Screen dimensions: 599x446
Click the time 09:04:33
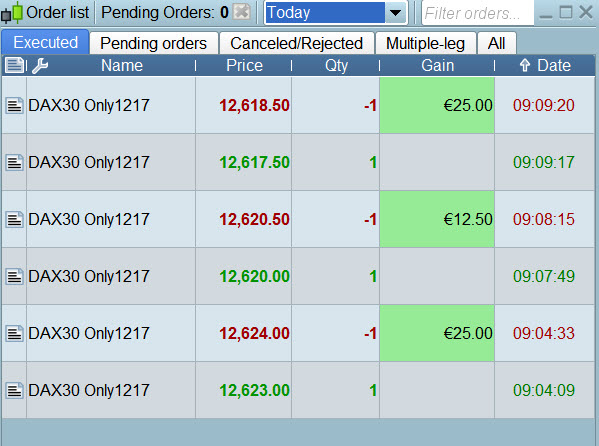pyautogui.click(x=544, y=333)
